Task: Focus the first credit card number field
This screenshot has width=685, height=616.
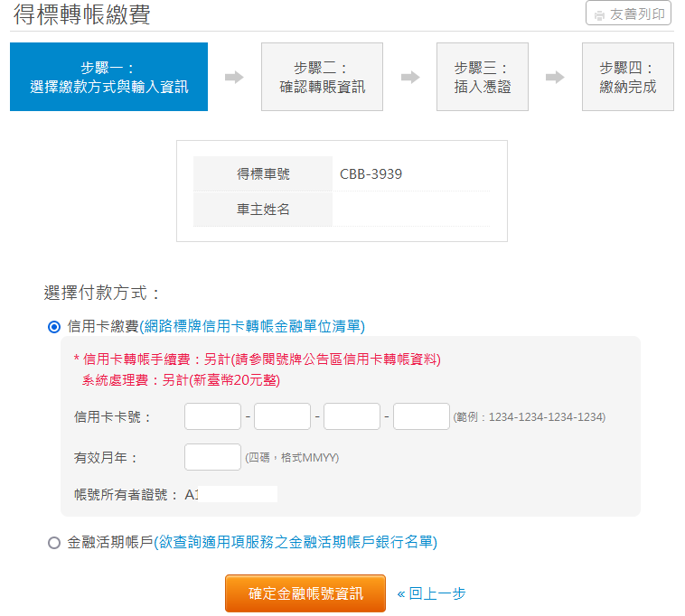Action: [x=212, y=416]
